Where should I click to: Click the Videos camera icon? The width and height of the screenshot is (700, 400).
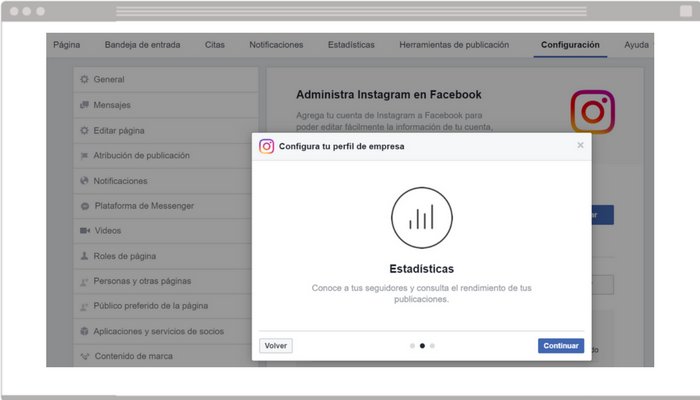pos(85,230)
